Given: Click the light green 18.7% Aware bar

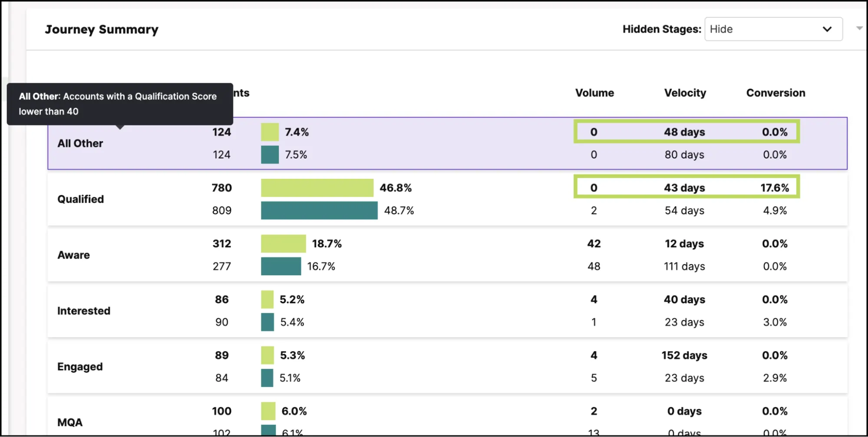Looking at the screenshot, I should 283,244.
